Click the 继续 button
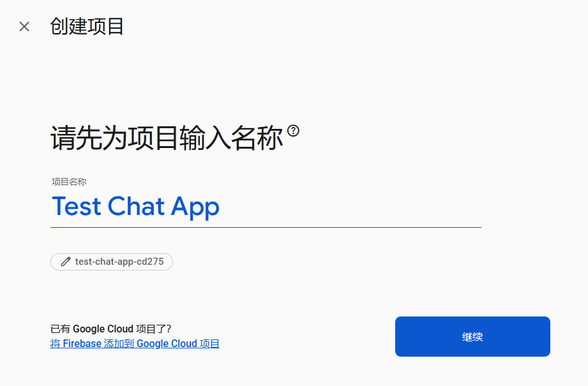588x386 pixels. [472, 336]
